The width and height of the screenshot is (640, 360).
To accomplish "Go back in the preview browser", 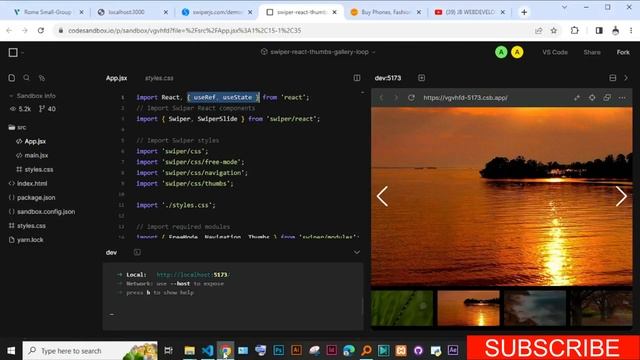I will (x=381, y=98).
